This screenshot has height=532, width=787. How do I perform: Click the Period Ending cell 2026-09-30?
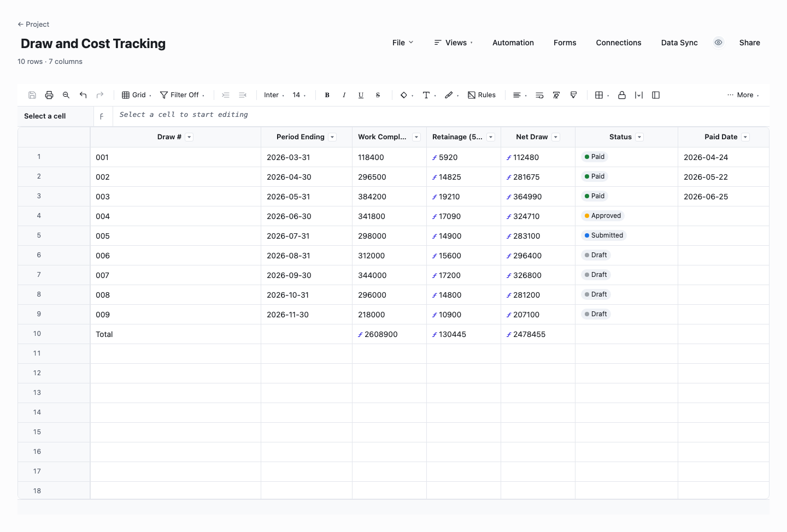307,275
